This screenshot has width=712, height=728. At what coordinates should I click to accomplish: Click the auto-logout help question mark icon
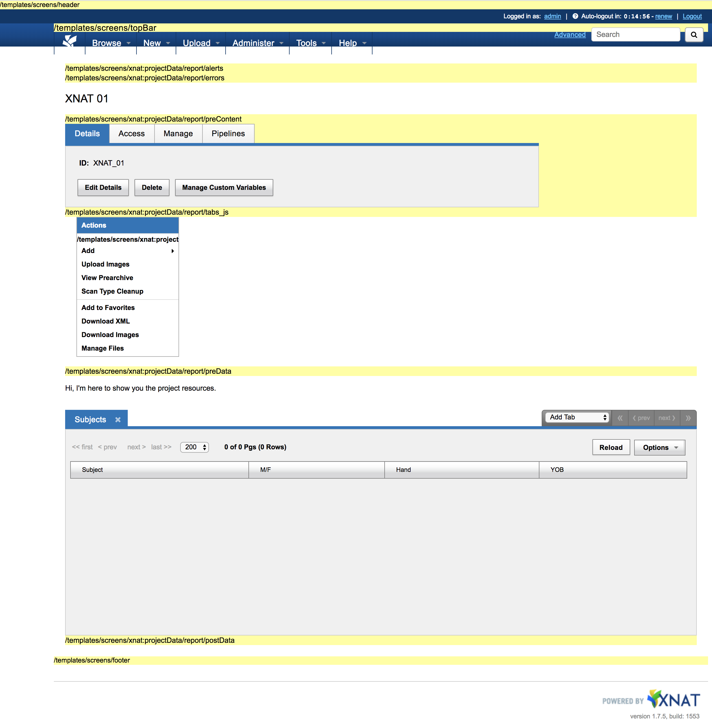[575, 16]
